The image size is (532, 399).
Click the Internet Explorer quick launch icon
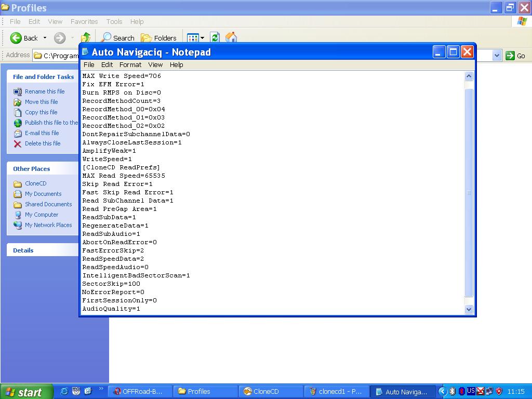pos(64,391)
